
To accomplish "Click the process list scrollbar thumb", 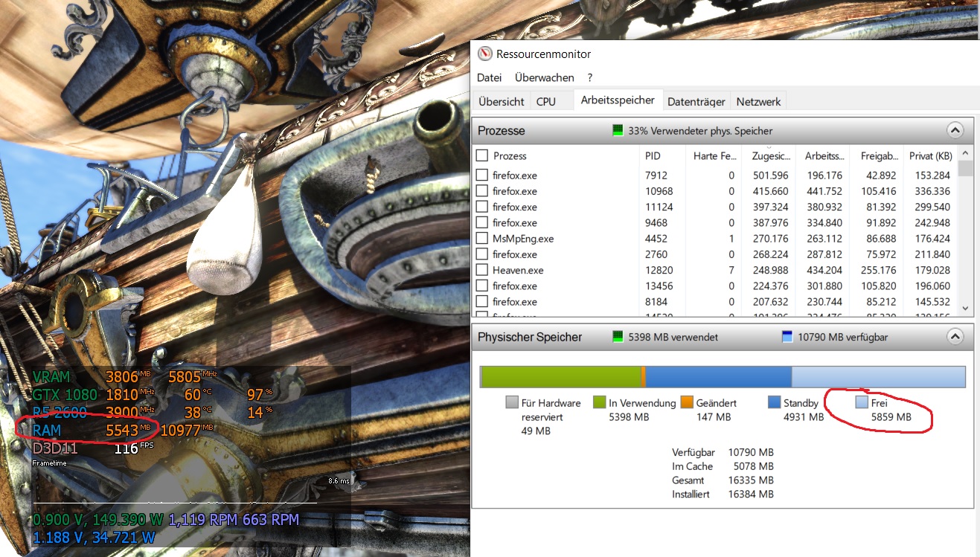I will 966,167.
